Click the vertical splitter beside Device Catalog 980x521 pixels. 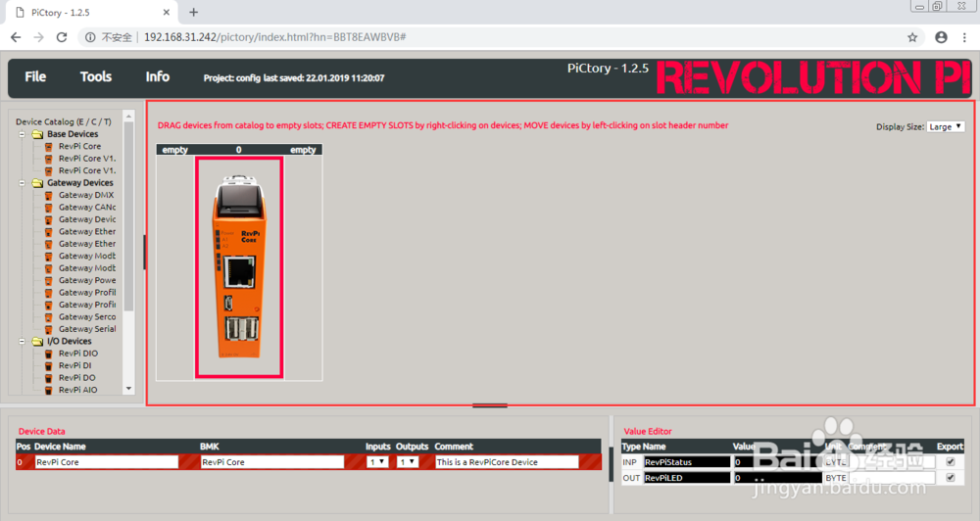pyautogui.click(x=144, y=253)
